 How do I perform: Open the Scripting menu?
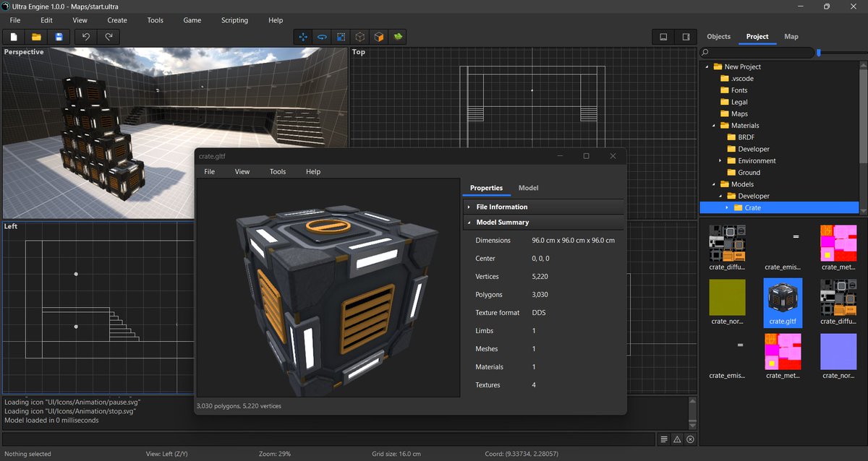click(x=234, y=20)
